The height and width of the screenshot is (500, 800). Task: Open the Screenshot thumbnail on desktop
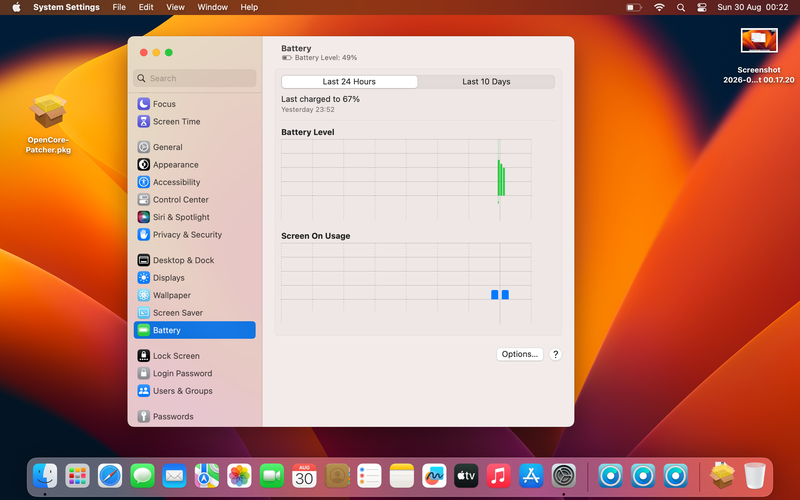759,40
